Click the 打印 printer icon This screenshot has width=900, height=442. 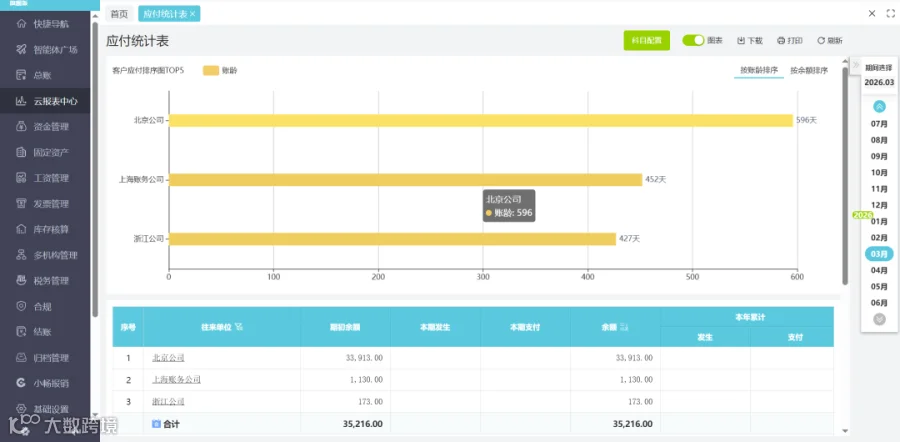(x=781, y=41)
